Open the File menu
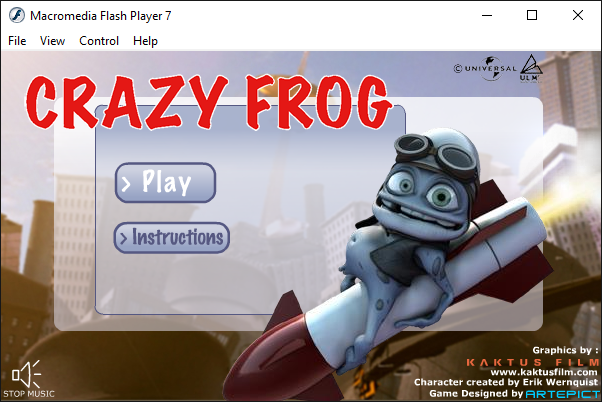This screenshot has width=602, height=402. tap(17, 41)
